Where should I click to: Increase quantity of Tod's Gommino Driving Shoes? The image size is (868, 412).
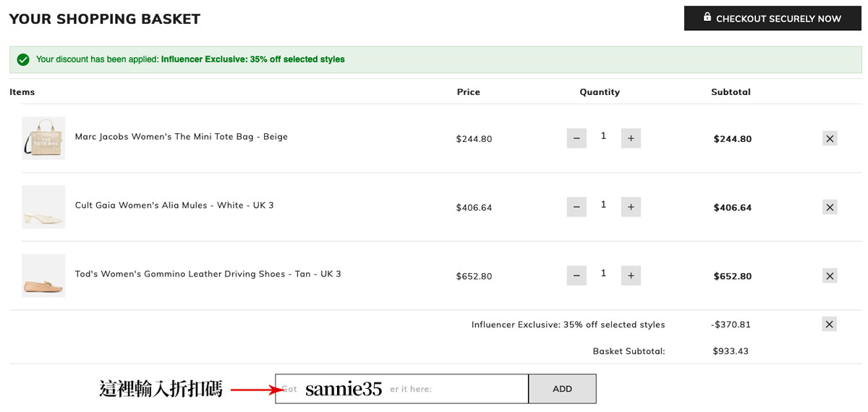tap(631, 276)
